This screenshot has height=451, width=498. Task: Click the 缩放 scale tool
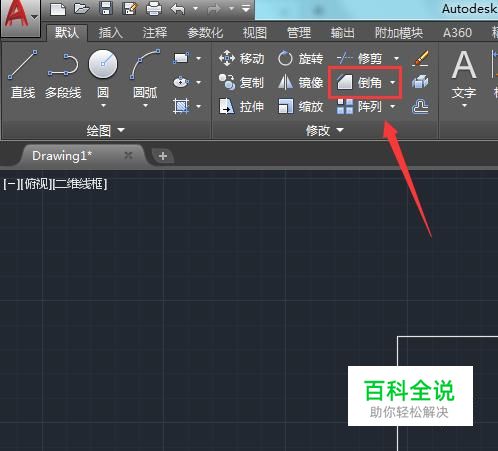pos(301,107)
